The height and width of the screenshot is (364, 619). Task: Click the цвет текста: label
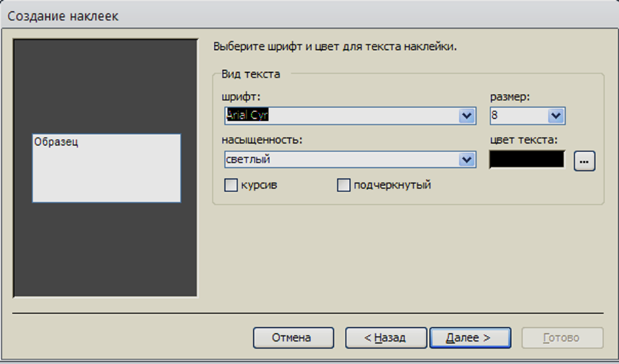point(523,140)
